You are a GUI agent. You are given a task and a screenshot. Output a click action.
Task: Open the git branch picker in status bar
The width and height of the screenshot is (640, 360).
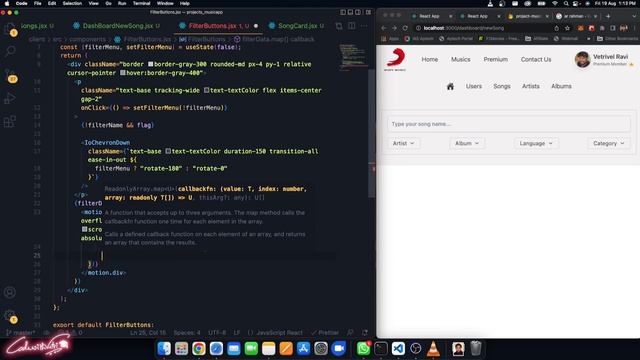(x=20, y=333)
